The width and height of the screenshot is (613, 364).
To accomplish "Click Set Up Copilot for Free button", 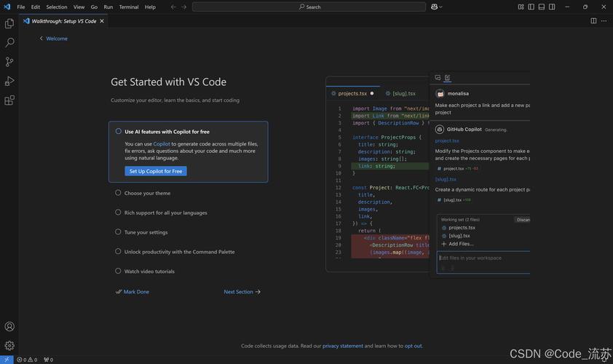I will (x=155, y=171).
